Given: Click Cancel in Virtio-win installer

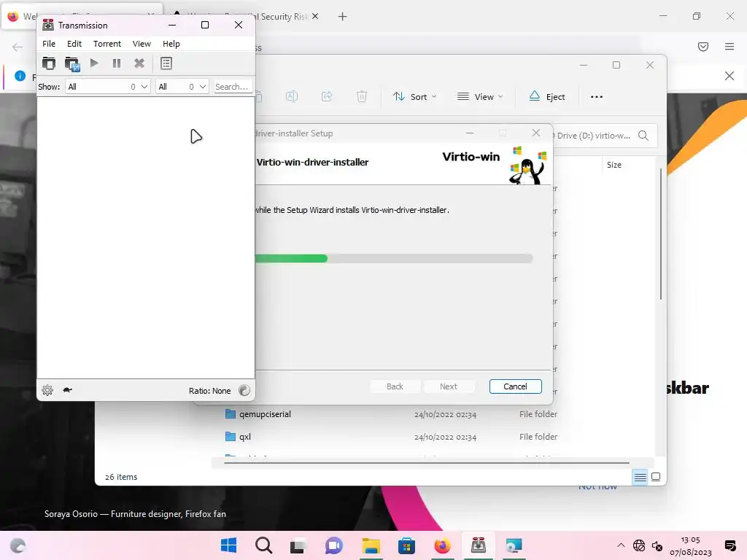Looking at the screenshot, I should pos(516,386).
